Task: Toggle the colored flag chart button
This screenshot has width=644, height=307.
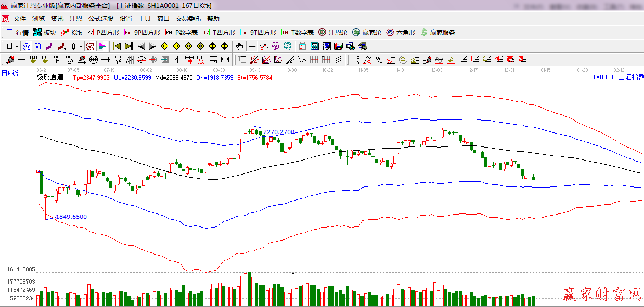Action: [102, 46]
